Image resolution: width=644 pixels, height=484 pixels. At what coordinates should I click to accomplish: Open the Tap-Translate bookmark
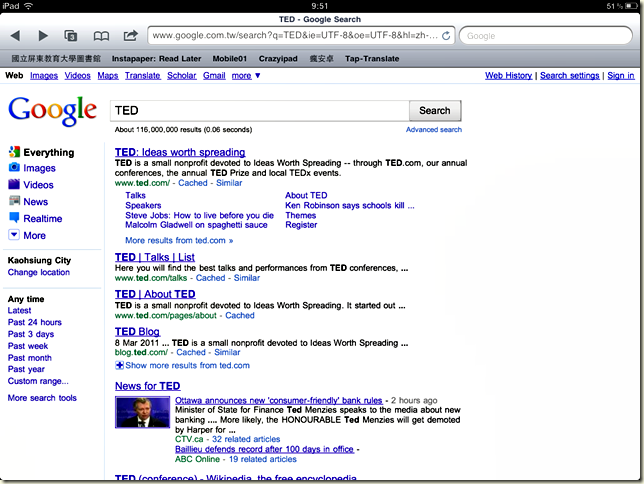(x=372, y=59)
